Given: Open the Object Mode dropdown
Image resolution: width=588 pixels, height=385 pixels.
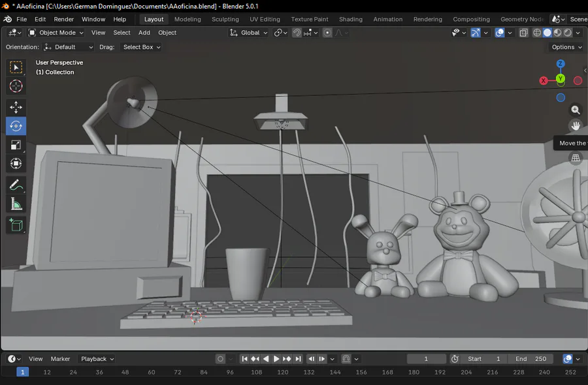Looking at the screenshot, I should tap(56, 33).
